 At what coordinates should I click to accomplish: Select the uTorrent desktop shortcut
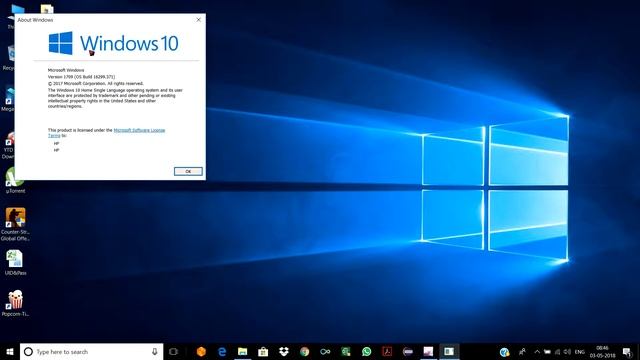pyautogui.click(x=15, y=180)
